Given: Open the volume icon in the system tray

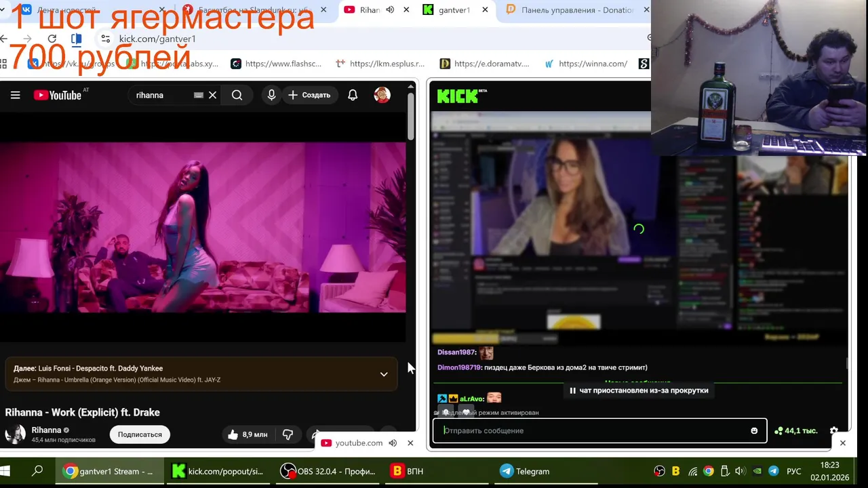Looking at the screenshot, I should 740,471.
